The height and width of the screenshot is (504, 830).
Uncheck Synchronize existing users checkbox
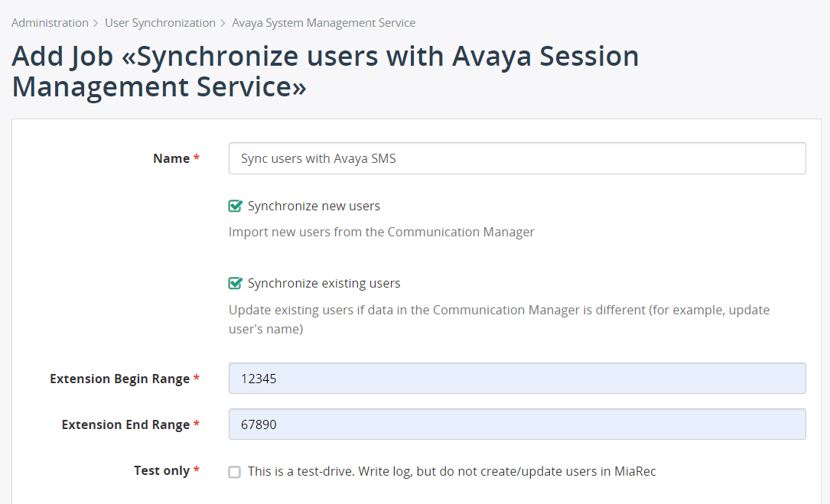pos(235,283)
